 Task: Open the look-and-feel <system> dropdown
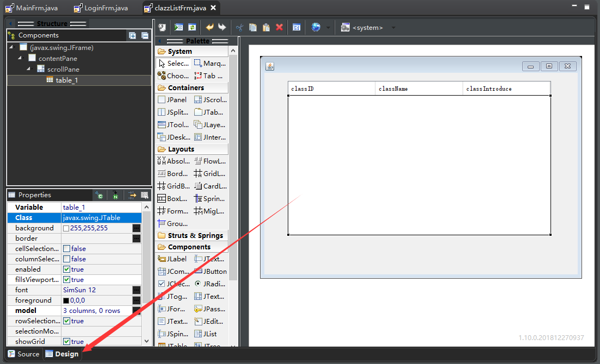tap(393, 28)
